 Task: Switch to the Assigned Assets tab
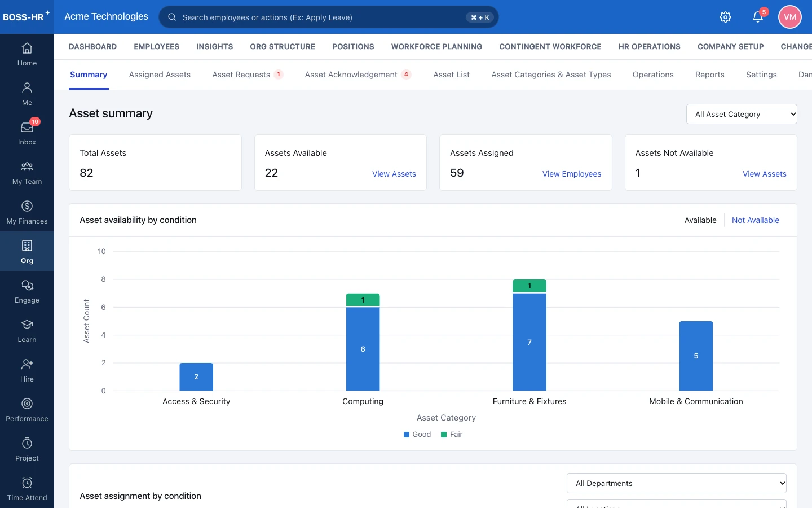pos(160,75)
